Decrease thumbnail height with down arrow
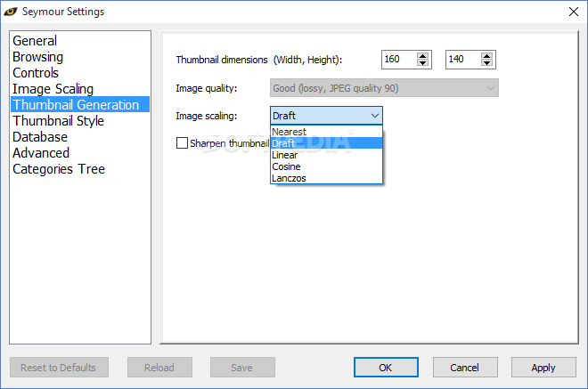 coord(486,63)
